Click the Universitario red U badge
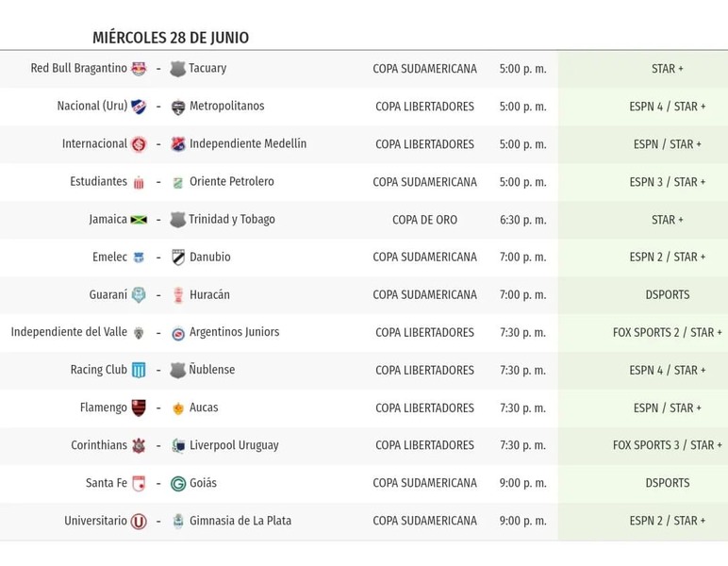 (x=139, y=522)
